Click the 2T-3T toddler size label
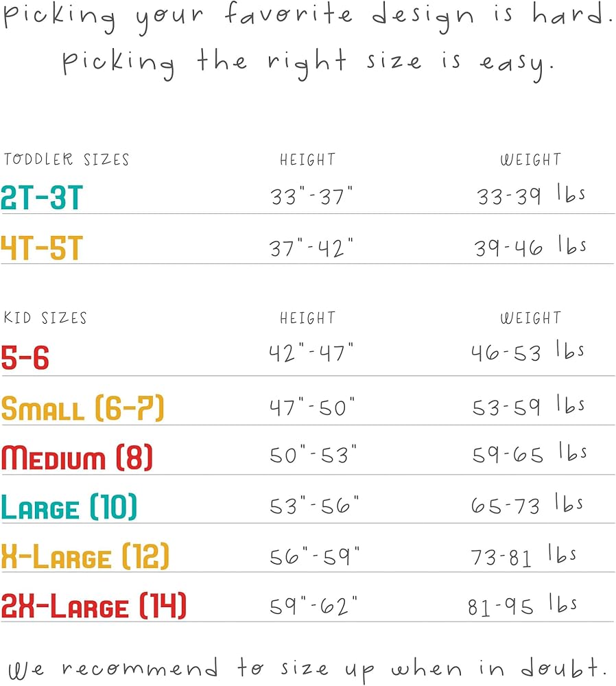The width and height of the screenshot is (616, 686). click(42, 198)
